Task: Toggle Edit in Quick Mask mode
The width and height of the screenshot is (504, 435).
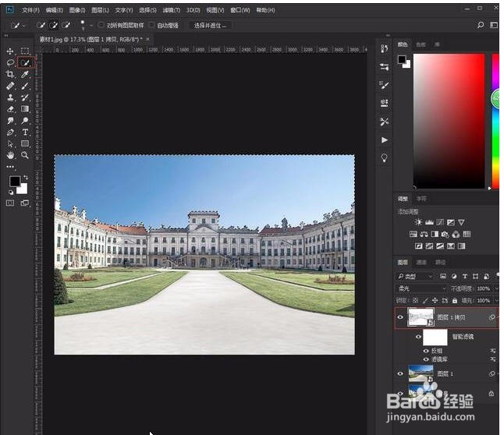Action: pyautogui.click(x=10, y=203)
